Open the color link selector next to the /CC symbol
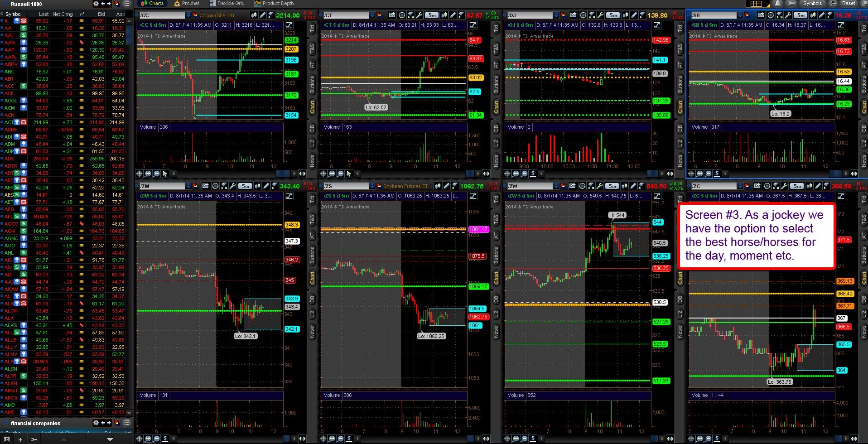 (x=195, y=15)
